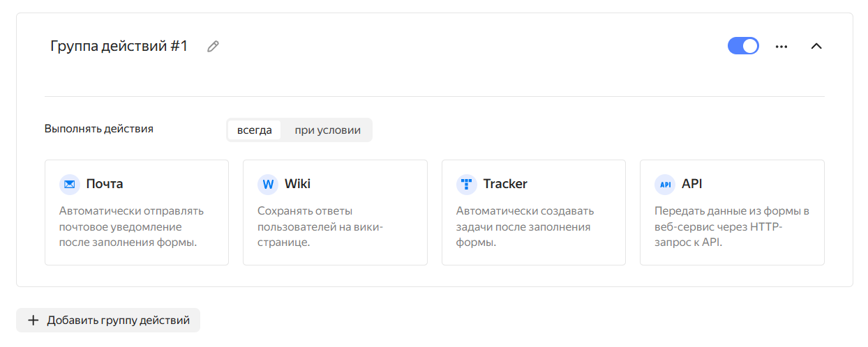The height and width of the screenshot is (347, 868).
Task: Pick the Wiki action card title
Action: pos(298,184)
